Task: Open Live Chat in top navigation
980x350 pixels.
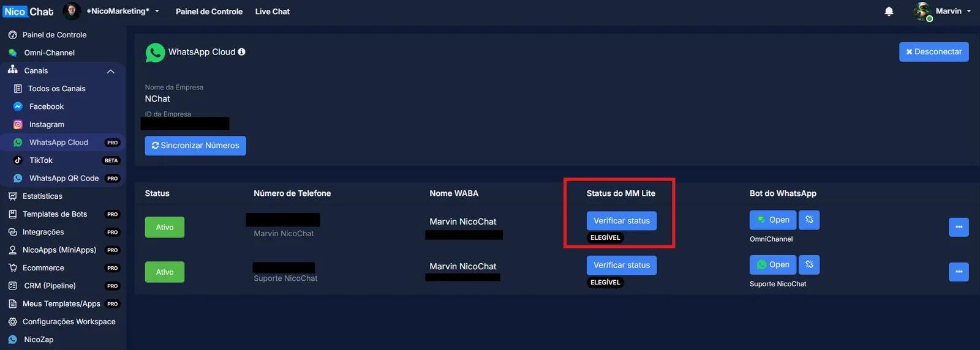Action: [273, 12]
